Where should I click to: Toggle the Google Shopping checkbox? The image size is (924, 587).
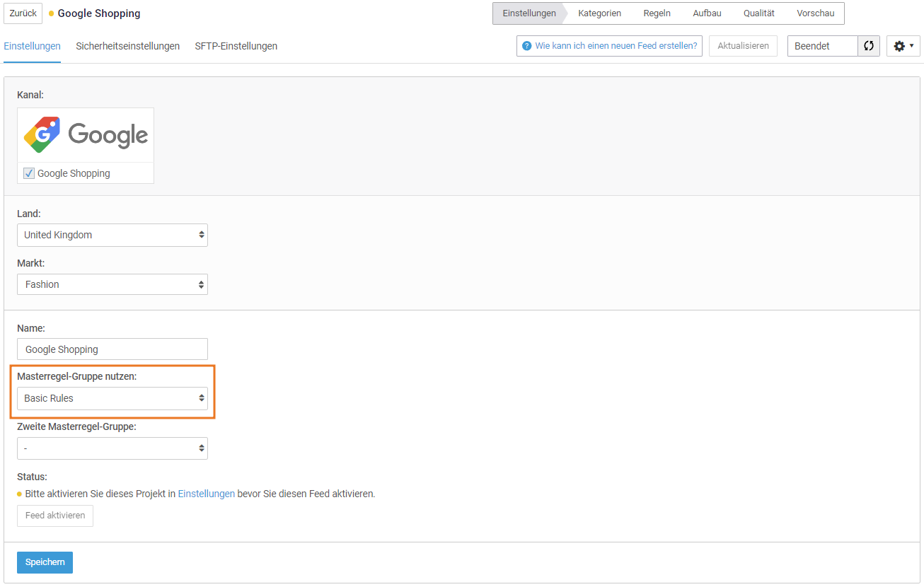[29, 173]
